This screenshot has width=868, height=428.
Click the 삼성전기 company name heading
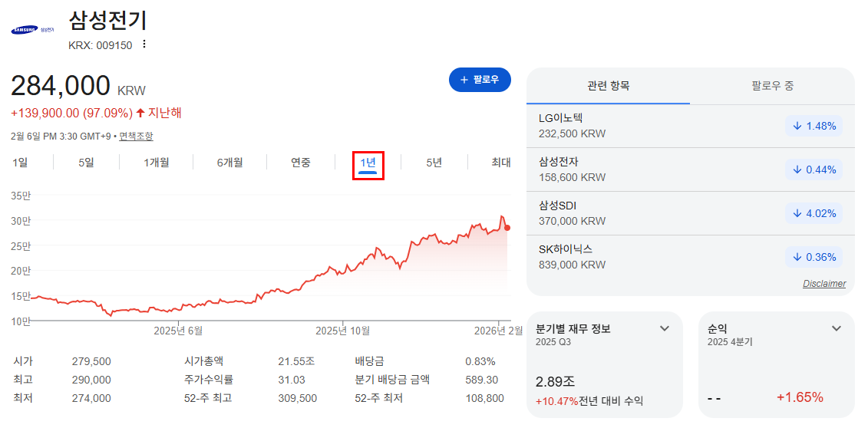point(108,21)
